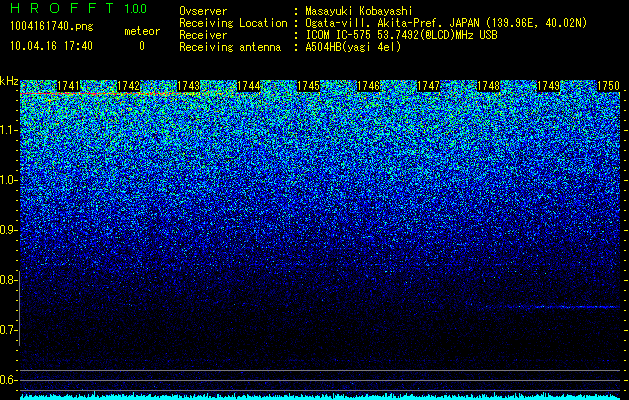Click the 1750 time marker
Viewport: 629px width, 400px height.
(x=609, y=86)
